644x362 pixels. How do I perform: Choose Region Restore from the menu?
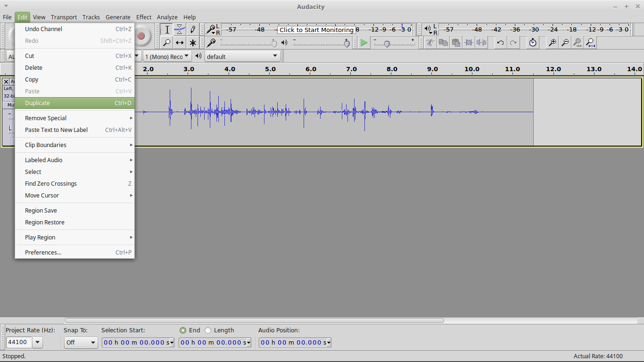74,222
